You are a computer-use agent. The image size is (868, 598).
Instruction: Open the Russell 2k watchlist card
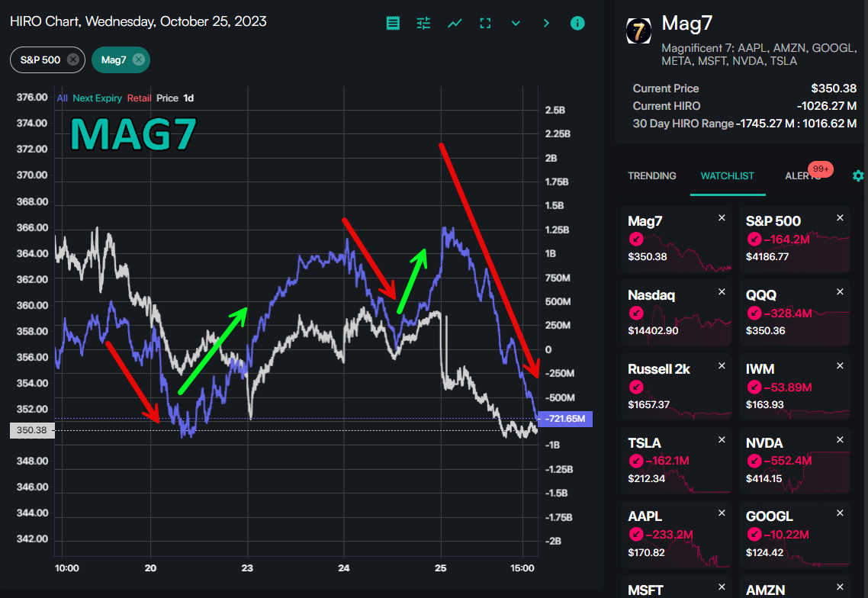pos(677,387)
